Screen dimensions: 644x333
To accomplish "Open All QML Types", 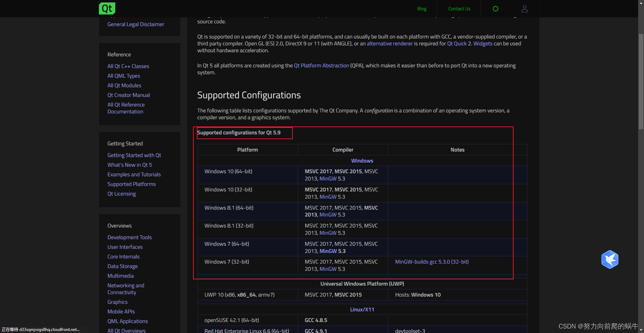I will [124, 76].
